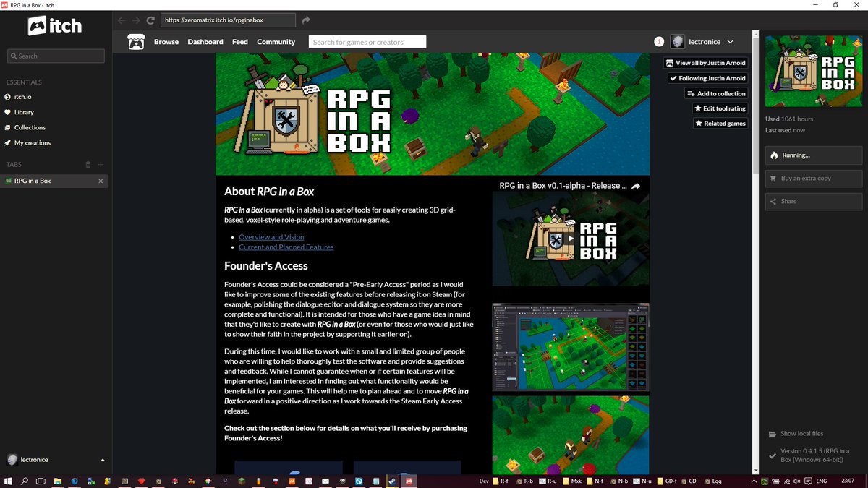The width and height of the screenshot is (868, 488).
Task: Close the RPG in a Box tab
Action: pyautogui.click(x=101, y=181)
